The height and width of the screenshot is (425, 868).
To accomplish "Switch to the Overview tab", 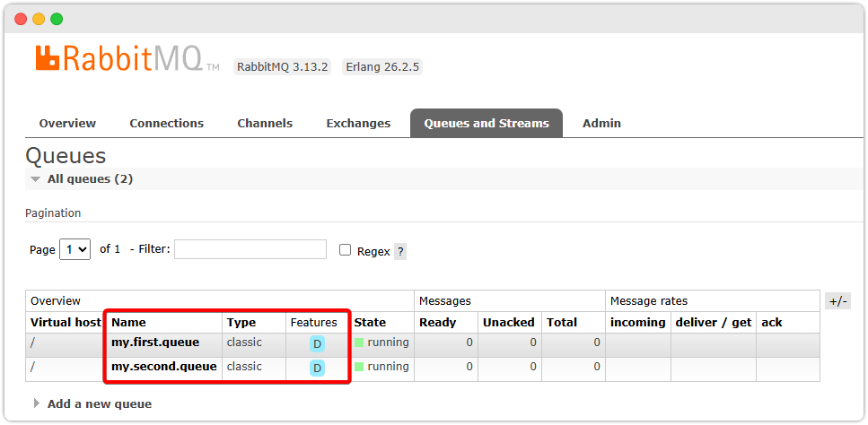I will 67,123.
